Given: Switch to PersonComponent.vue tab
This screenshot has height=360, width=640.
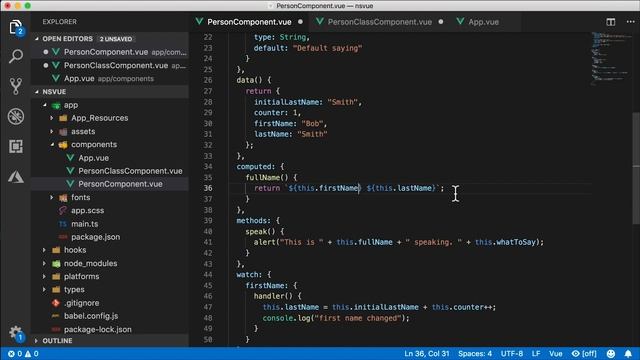Looking at the screenshot, I should (250, 22).
